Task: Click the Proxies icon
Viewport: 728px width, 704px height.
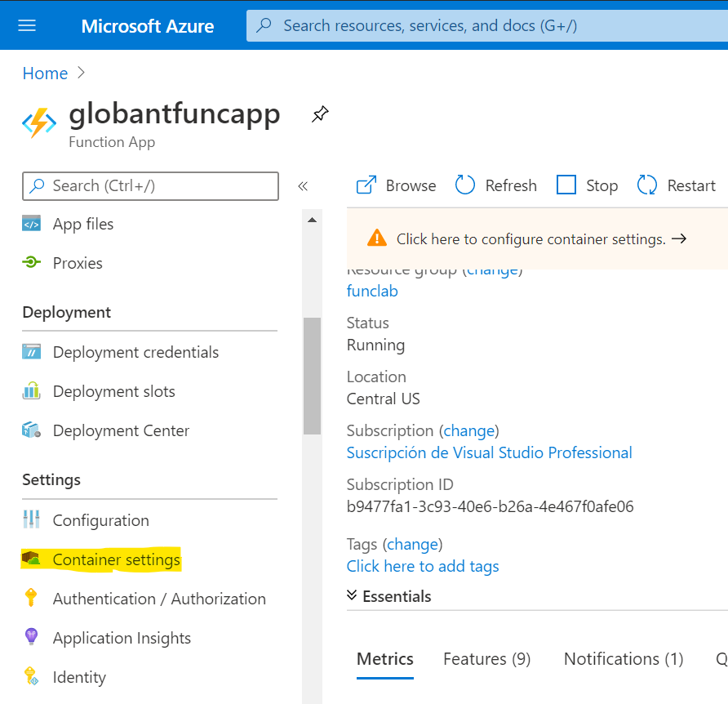Action: pos(31,262)
